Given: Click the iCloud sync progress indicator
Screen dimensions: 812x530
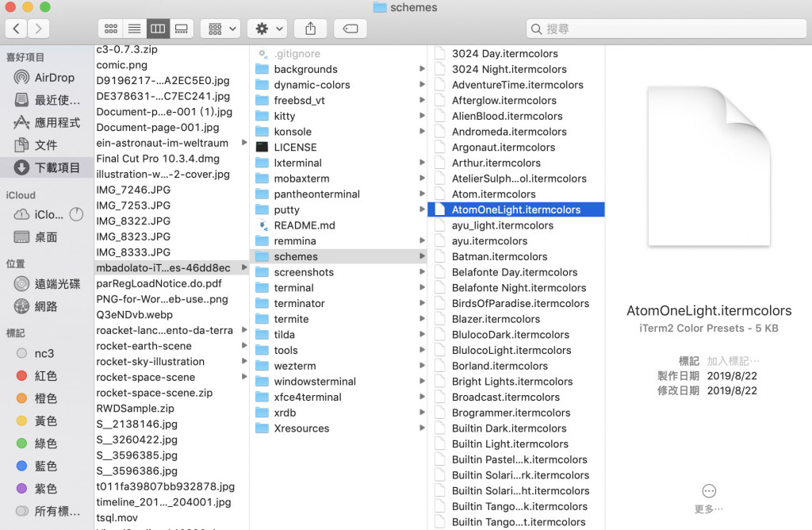Looking at the screenshot, I should pos(77,214).
